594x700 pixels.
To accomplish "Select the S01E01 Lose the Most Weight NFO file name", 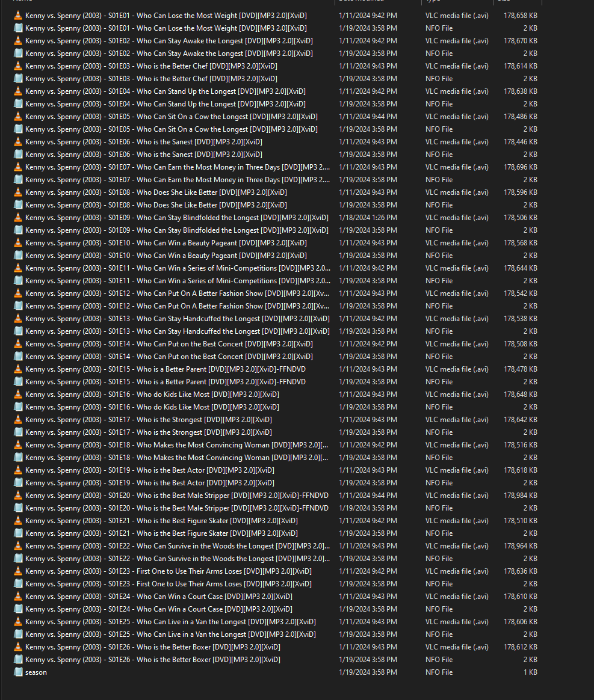I will click(166, 28).
